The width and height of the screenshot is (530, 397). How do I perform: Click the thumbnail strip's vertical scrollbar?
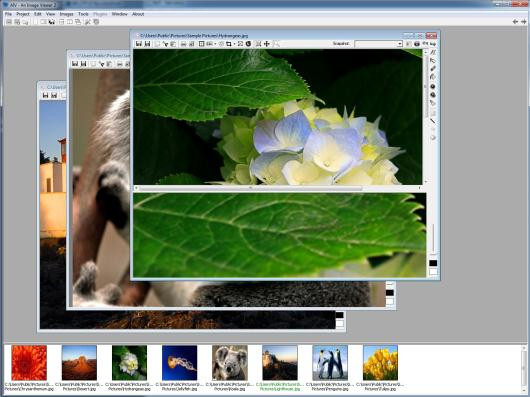(524, 368)
